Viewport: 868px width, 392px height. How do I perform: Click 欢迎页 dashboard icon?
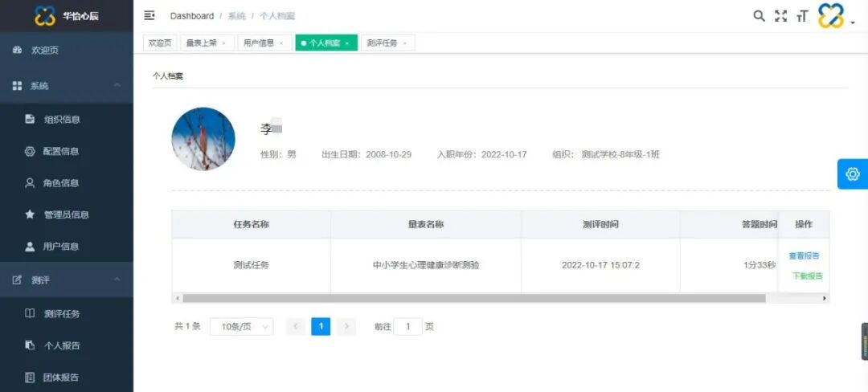coord(17,51)
